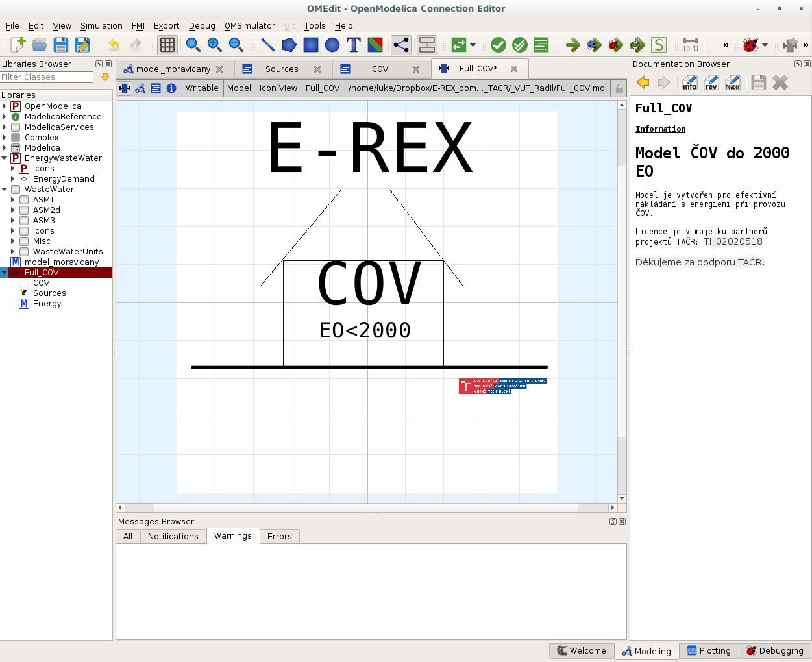Viewport: 812px width, 662px height.
Task: Simulate the model with green arrow
Action: coord(572,45)
